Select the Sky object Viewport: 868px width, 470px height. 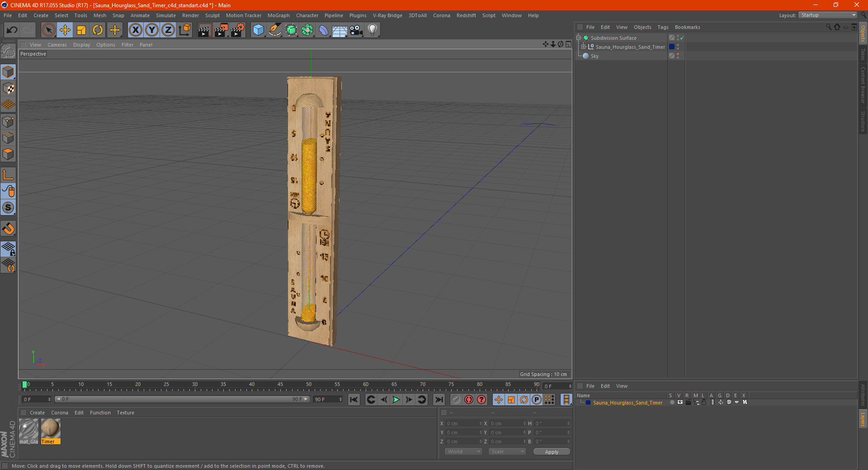[x=594, y=56]
